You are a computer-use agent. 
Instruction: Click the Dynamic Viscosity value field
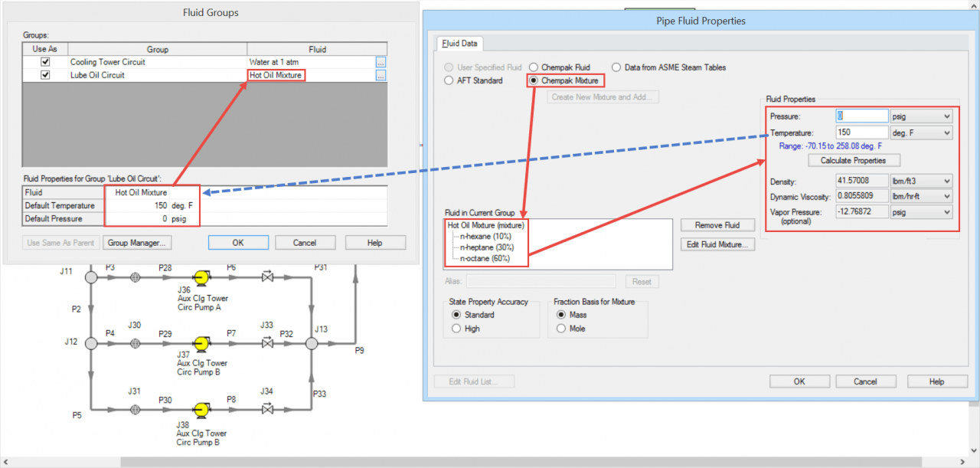point(861,197)
